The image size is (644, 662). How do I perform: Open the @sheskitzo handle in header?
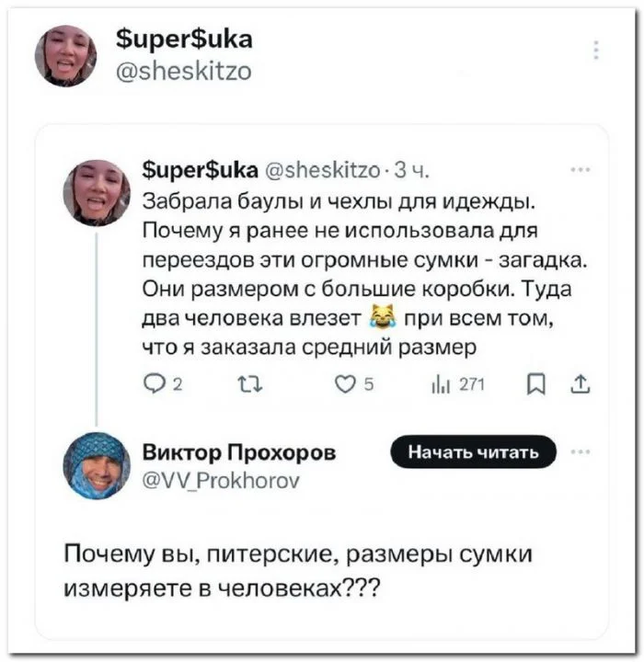[184, 71]
